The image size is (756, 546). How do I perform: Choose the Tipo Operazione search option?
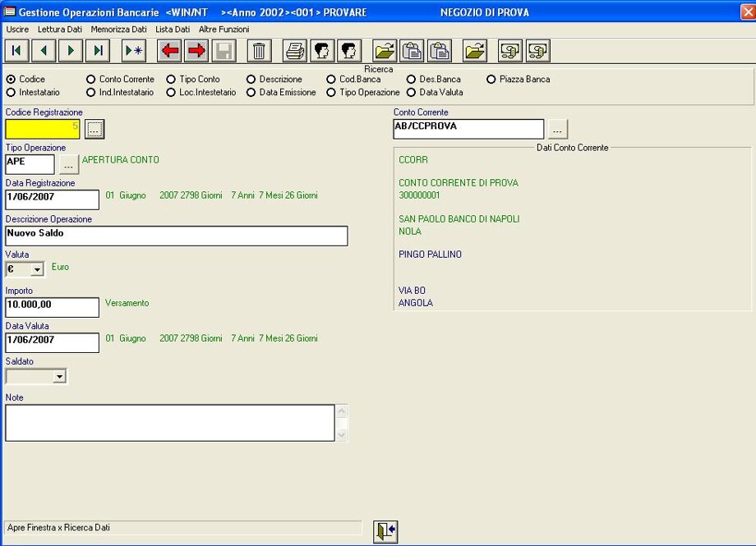point(331,93)
